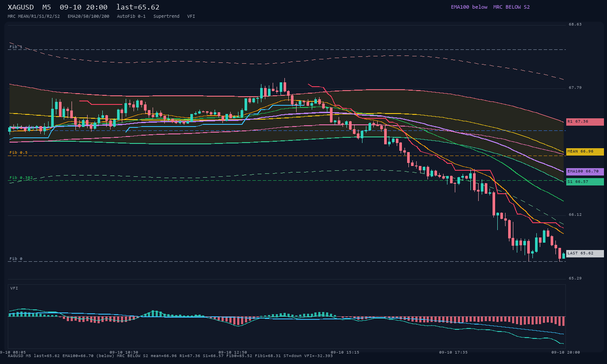Select the M5 timeframe in the title
The width and height of the screenshot is (607, 364).
pyautogui.click(x=47, y=7)
